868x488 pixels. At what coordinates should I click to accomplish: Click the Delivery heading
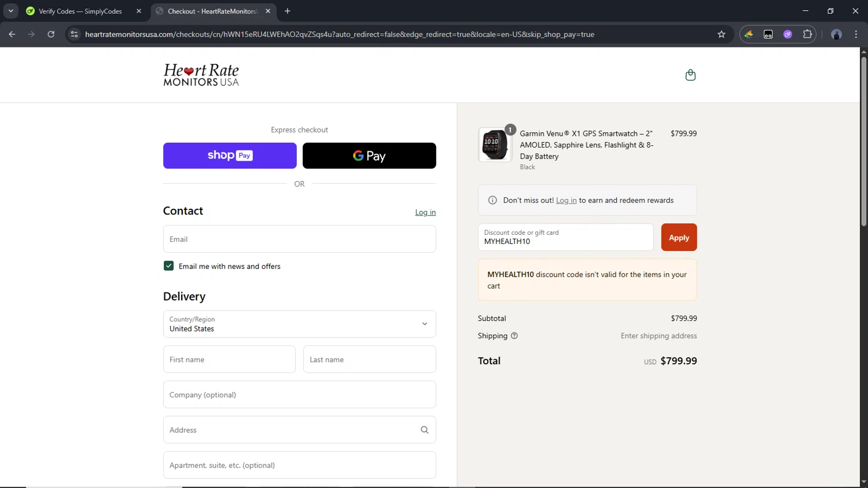pyautogui.click(x=184, y=296)
